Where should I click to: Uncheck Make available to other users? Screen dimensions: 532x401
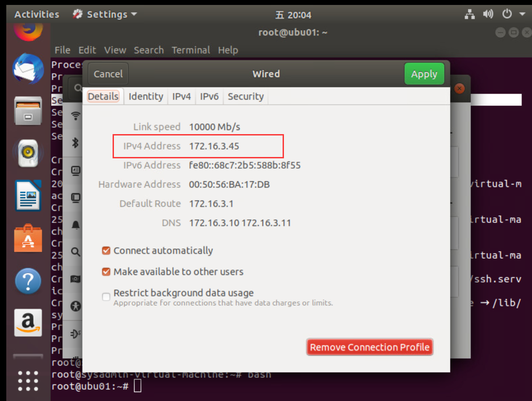click(106, 272)
